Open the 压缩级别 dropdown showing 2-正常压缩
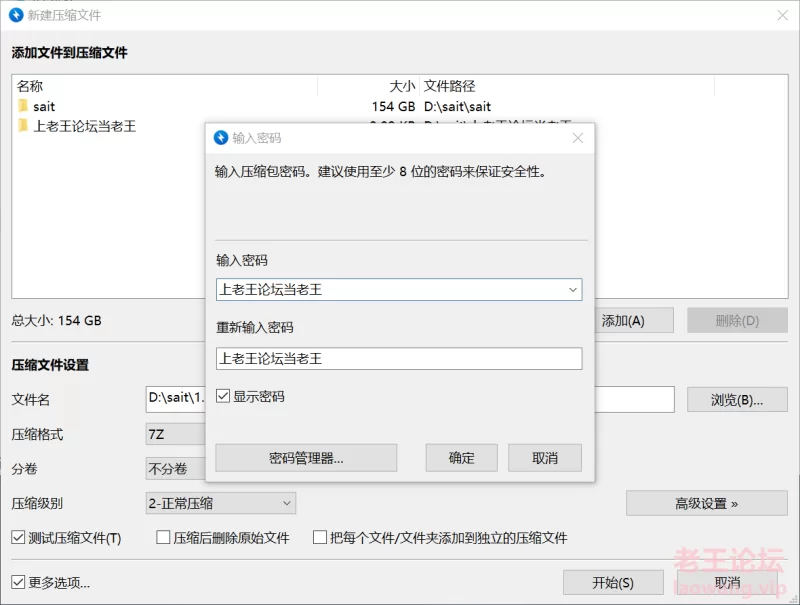 pos(220,503)
